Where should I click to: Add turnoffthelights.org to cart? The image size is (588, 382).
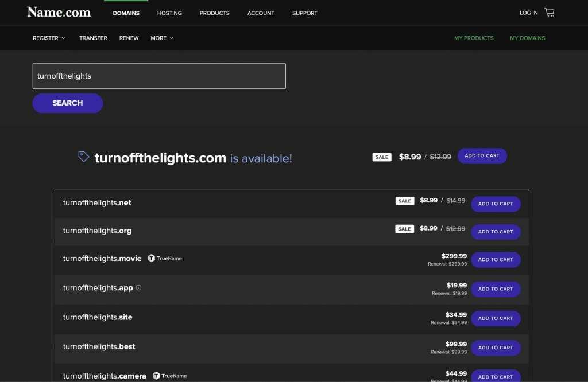tap(496, 232)
